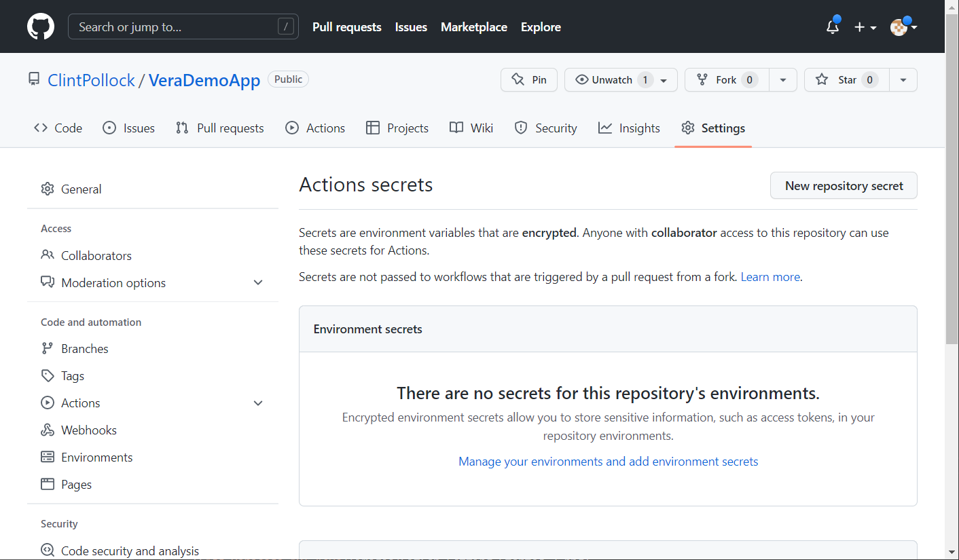The image size is (959, 560).
Task: Open Moderation options in sidebar
Action: 113,283
